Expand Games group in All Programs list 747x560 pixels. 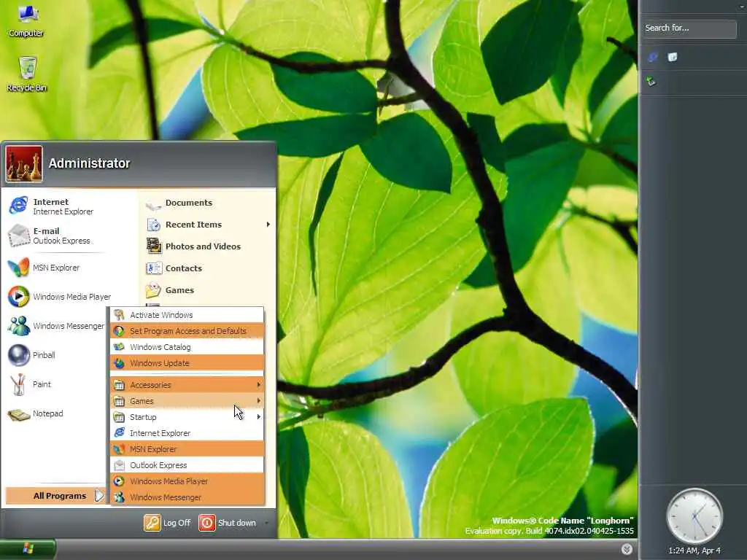187,401
